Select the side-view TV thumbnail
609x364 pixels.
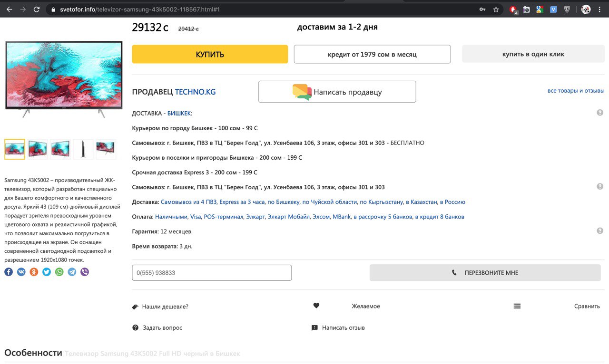click(83, 149)
